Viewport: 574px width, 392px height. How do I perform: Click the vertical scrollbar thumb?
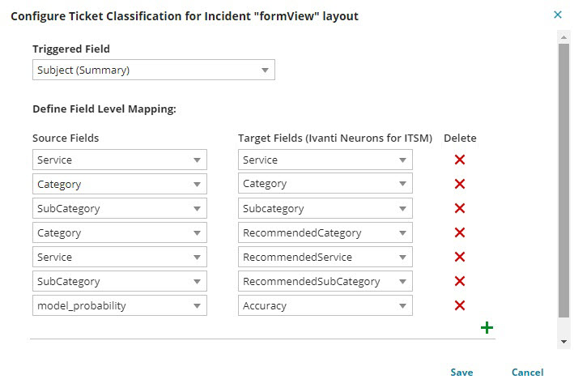(563, 178)
